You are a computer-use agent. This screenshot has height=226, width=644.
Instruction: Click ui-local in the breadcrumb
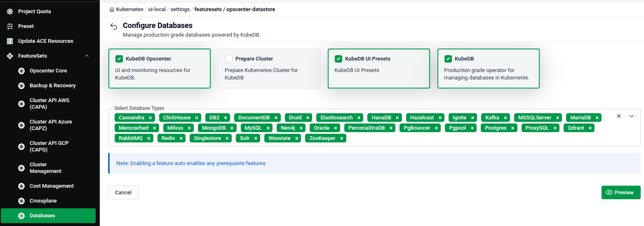(157, 9)
